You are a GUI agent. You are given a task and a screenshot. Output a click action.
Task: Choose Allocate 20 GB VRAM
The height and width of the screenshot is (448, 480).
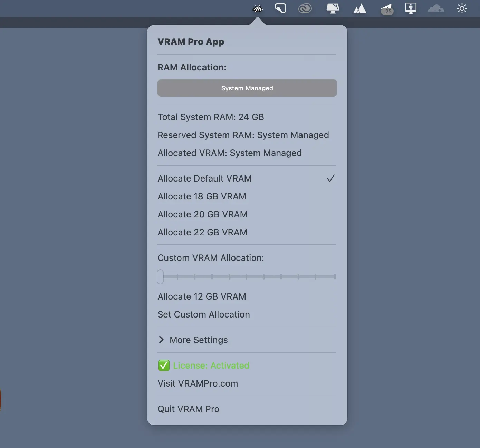[247, 214]
